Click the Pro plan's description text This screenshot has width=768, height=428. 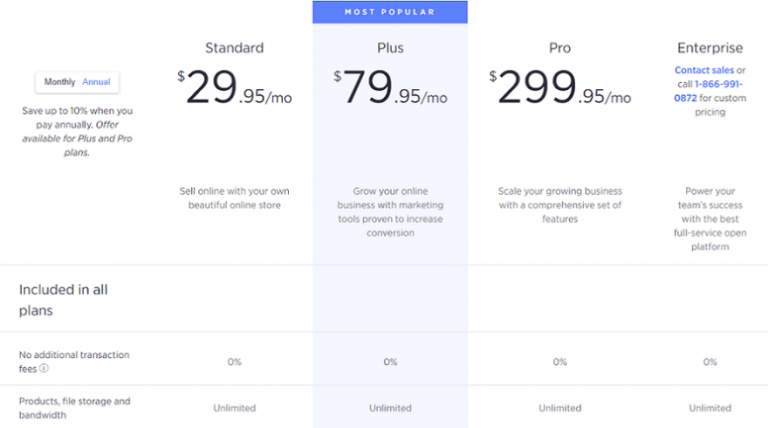coord(560,204)
